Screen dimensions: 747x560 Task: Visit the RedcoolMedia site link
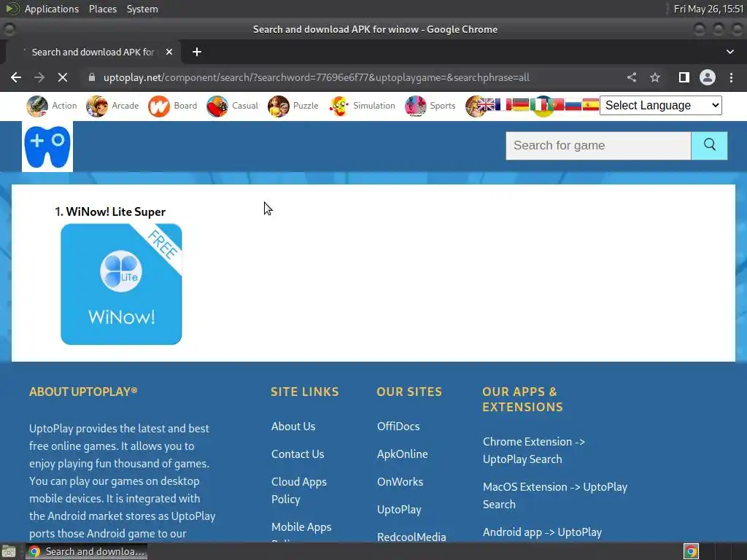pyautogui.click(x=411, y=537)
